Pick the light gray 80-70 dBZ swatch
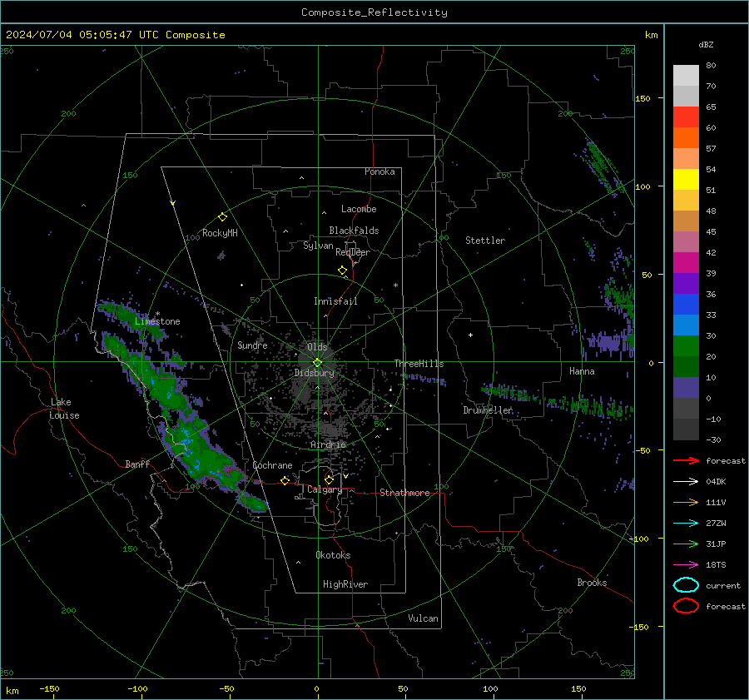Viewport: 749px width, 700px height. (x=686, y=76)
